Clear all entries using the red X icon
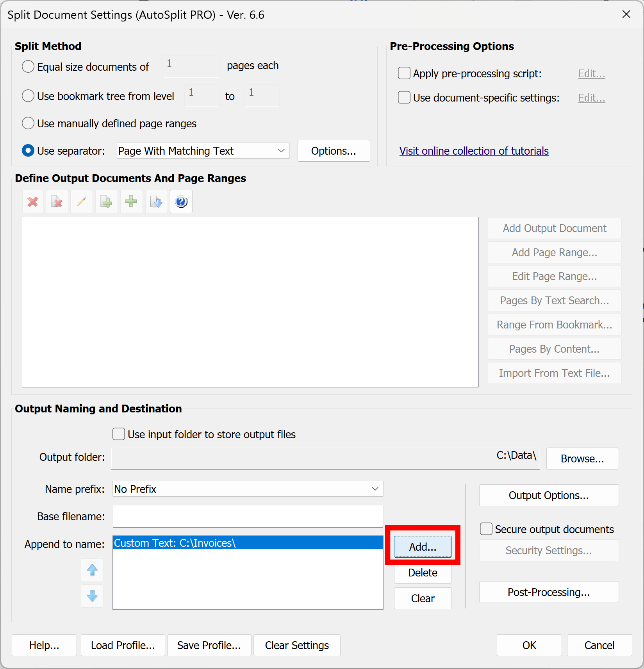Viewport: 644px width, 669px height. (32, 202)
